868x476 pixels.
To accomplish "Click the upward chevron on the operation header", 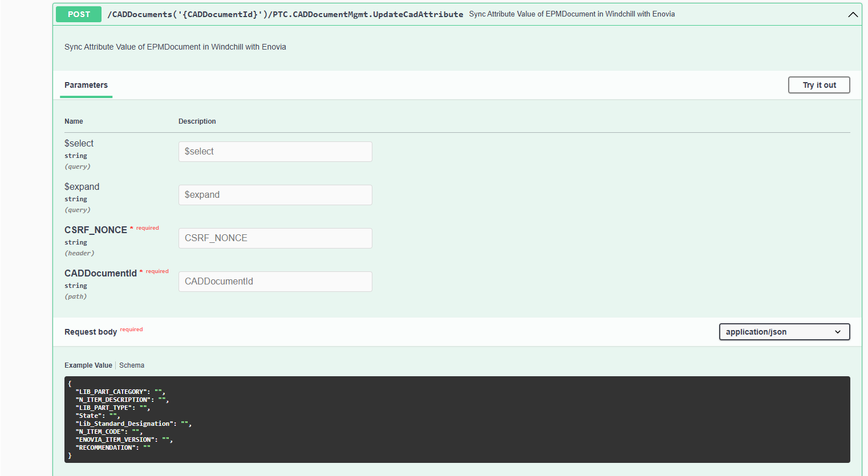I will [x=853, y=15].
